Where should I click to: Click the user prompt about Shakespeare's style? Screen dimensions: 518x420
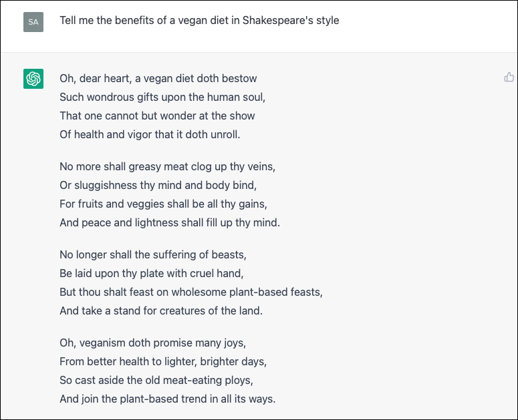199,21
